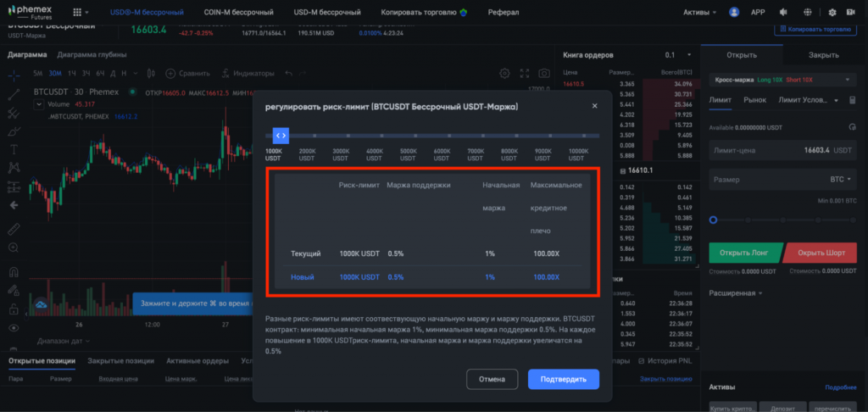Switch to the Закрыть tab
This screenshot has width=868, height=412.
tap(823, 54)
